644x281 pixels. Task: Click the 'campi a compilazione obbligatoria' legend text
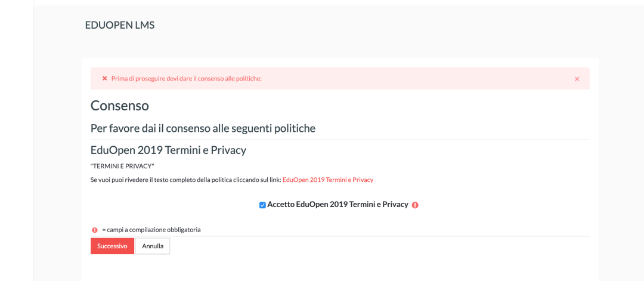[x=154, y=230]
